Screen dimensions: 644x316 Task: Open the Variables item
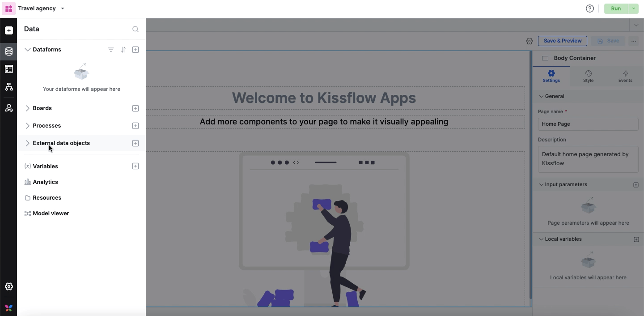(45, 166)
